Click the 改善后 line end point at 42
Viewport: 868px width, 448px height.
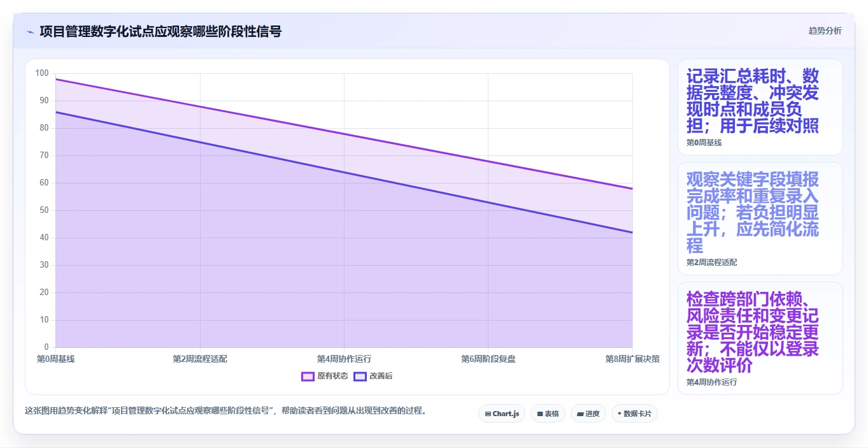pos(632,233)
